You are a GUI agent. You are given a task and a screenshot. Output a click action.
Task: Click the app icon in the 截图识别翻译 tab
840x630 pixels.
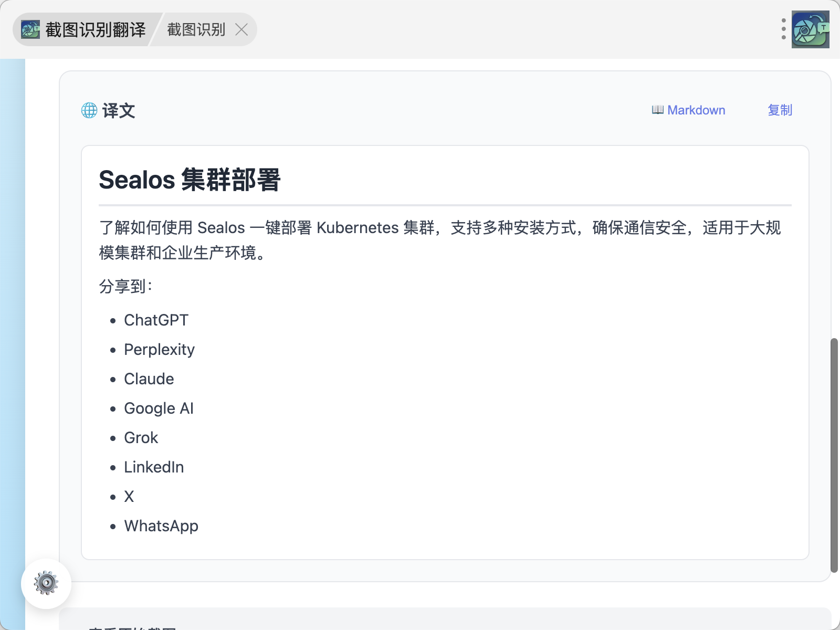click(30, 29)
